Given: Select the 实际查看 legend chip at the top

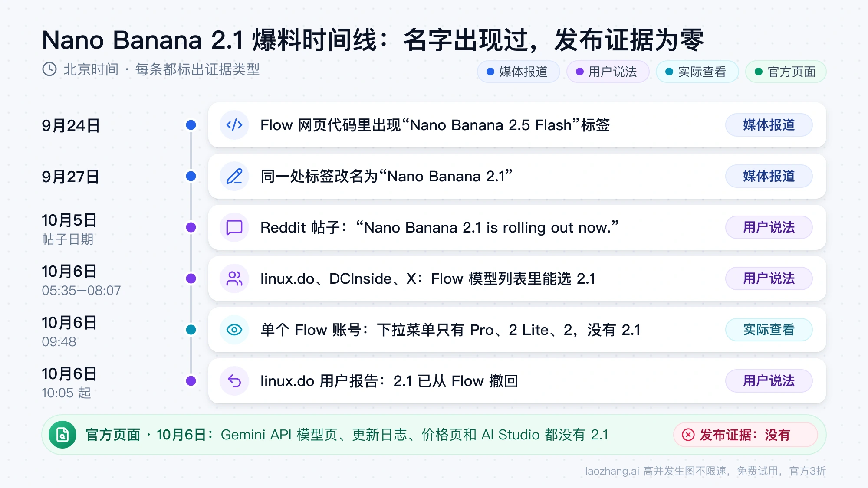Looking at the screenshot, I should pyautogui.click(x=697, y=72).
